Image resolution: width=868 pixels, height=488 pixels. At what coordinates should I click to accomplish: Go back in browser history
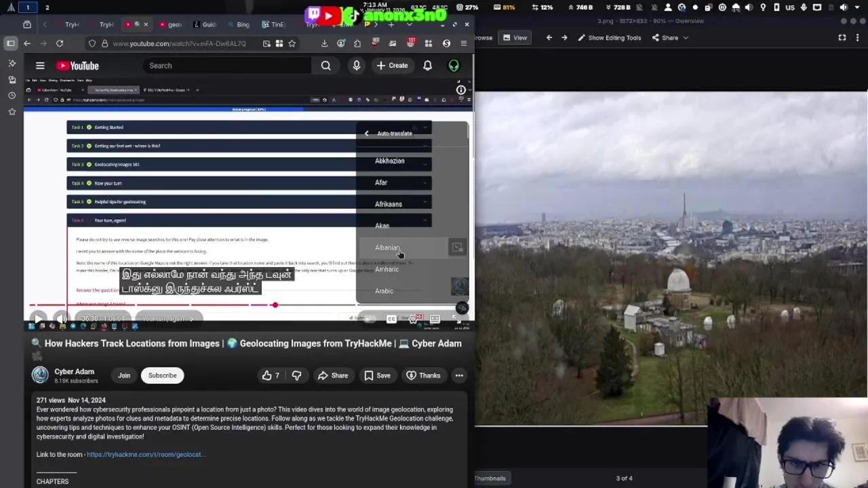[27, 43]
